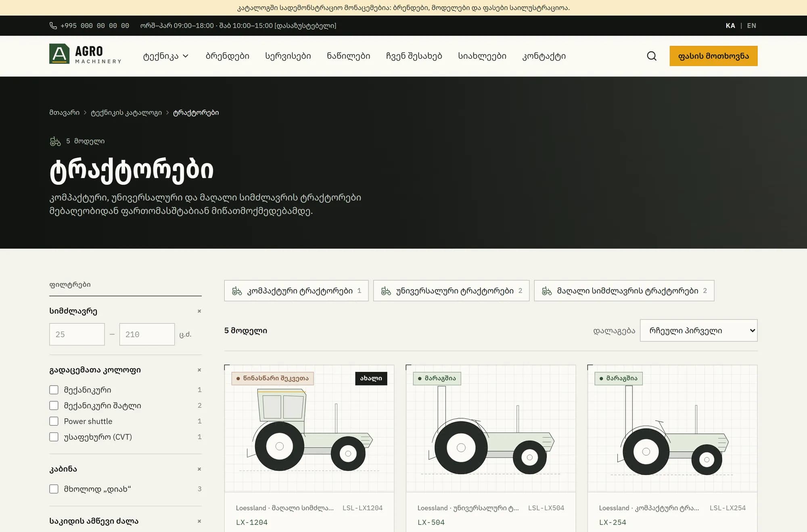807x532 pixels.
Task: Open the LX-504 tractor image
Action: [x=491, y=428]
